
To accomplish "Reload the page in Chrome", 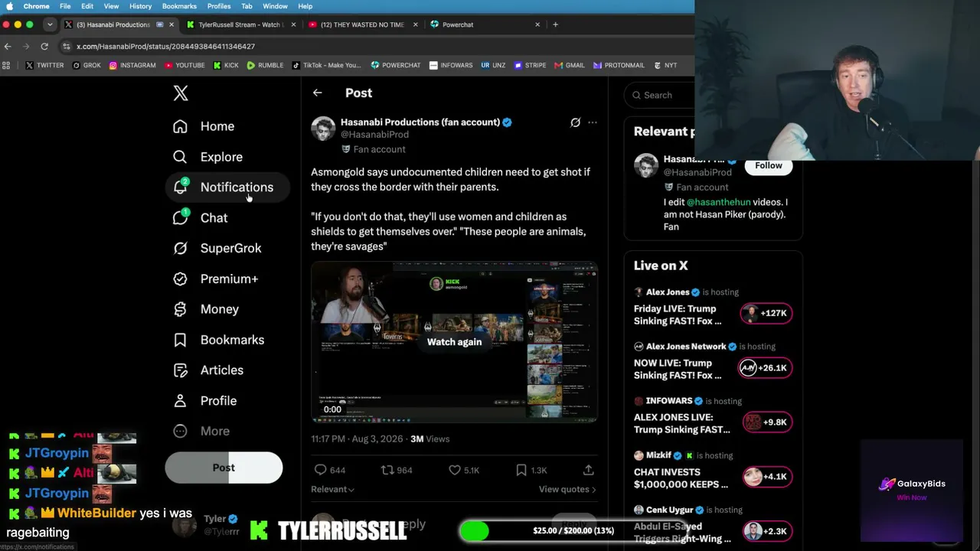I will pos(44,47).
